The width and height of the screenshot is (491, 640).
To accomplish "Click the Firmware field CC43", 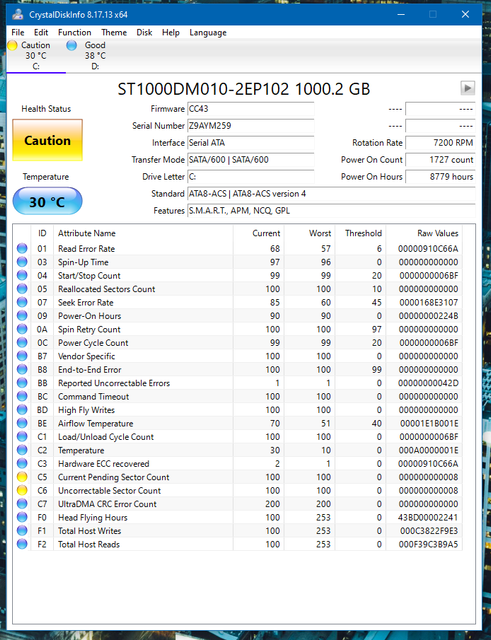I will coord(251,109).
